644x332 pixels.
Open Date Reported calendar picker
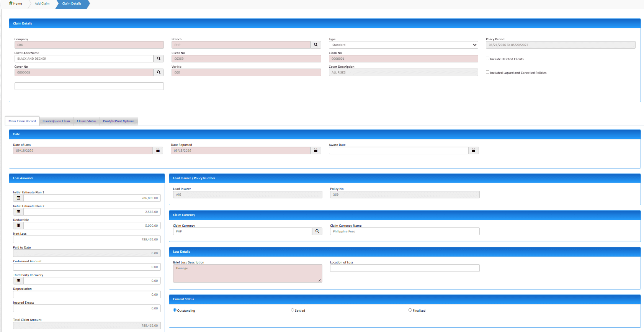click(315, 150)
